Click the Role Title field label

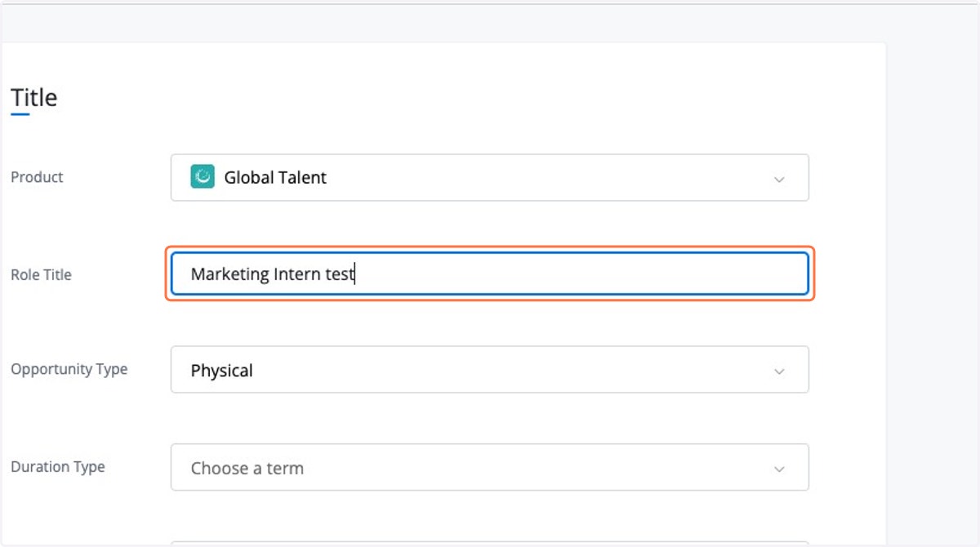coord(41,275)
